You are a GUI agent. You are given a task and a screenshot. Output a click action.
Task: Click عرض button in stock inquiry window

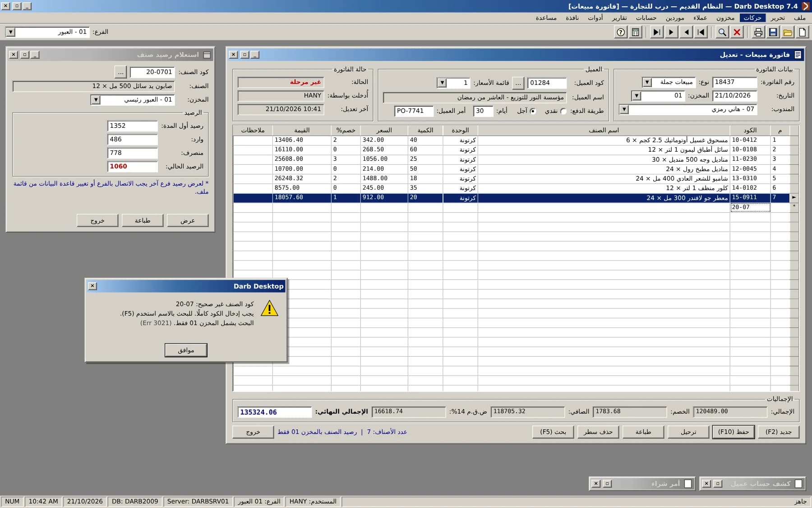coord(188,220)
